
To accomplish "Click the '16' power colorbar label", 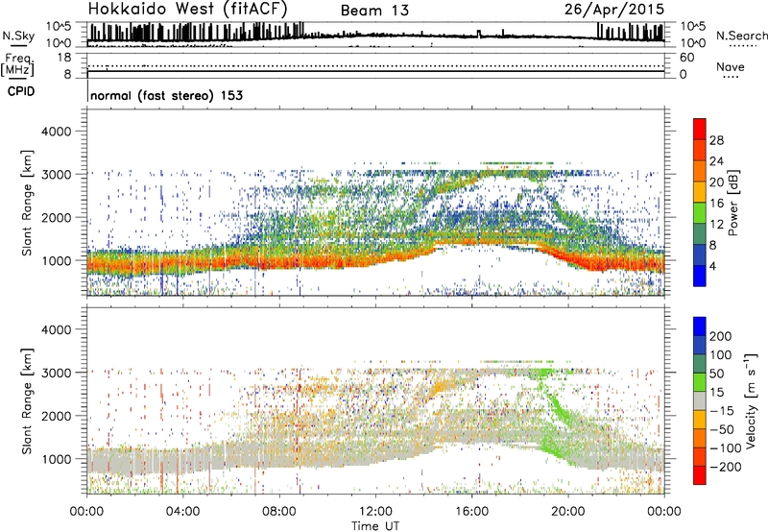I will click(716, 204).
